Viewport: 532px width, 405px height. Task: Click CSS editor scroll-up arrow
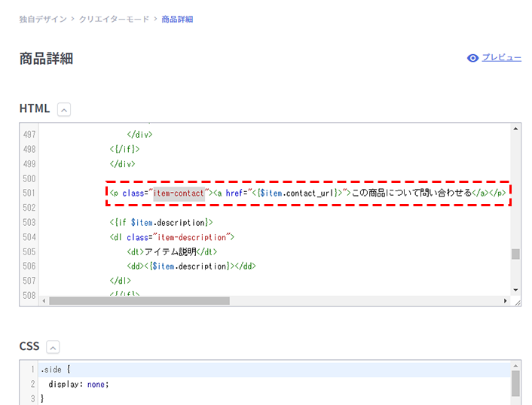[x=515, y=365]
